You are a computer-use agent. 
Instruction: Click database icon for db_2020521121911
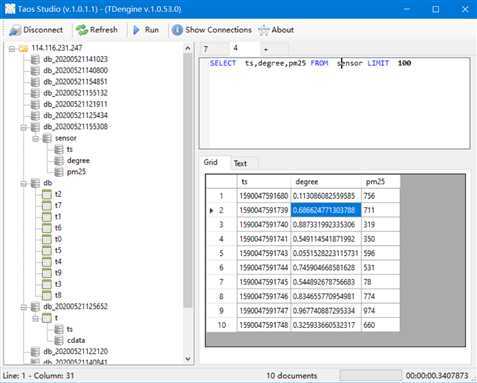click(x=35, y=104)
